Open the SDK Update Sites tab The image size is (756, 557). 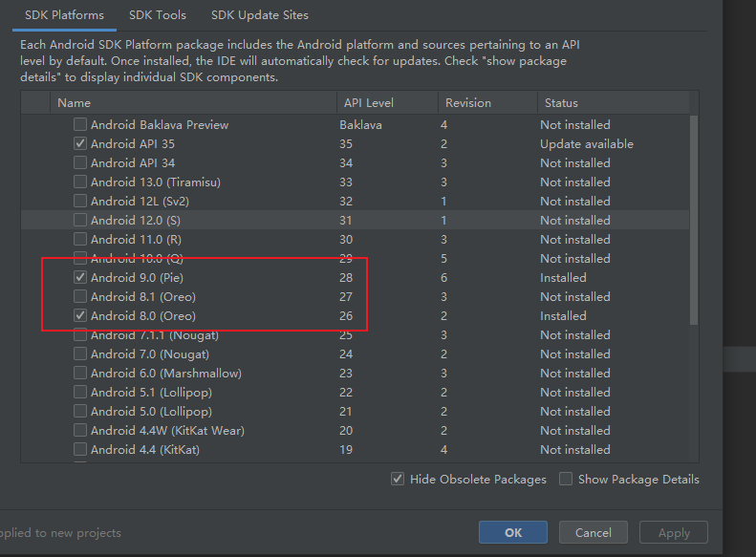260,15
